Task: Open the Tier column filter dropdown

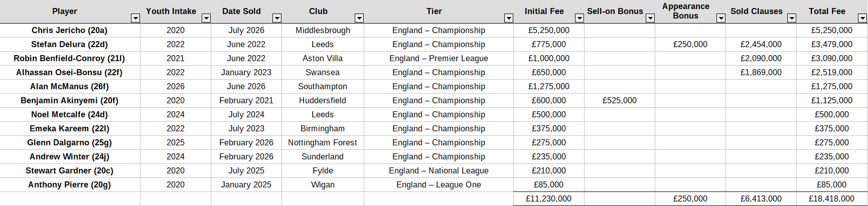Action: click(x=508, y=18)
